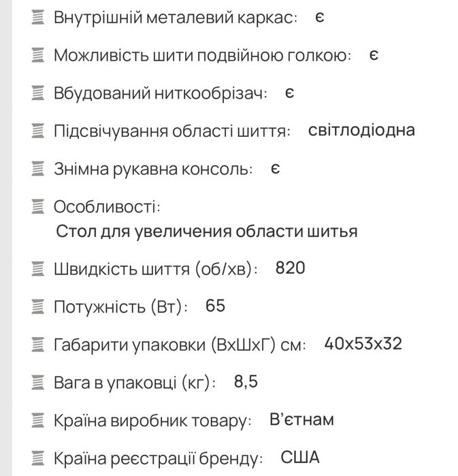Select the power value 65
Viewport: 458px width, 476px height.
[x=215, y=306]
